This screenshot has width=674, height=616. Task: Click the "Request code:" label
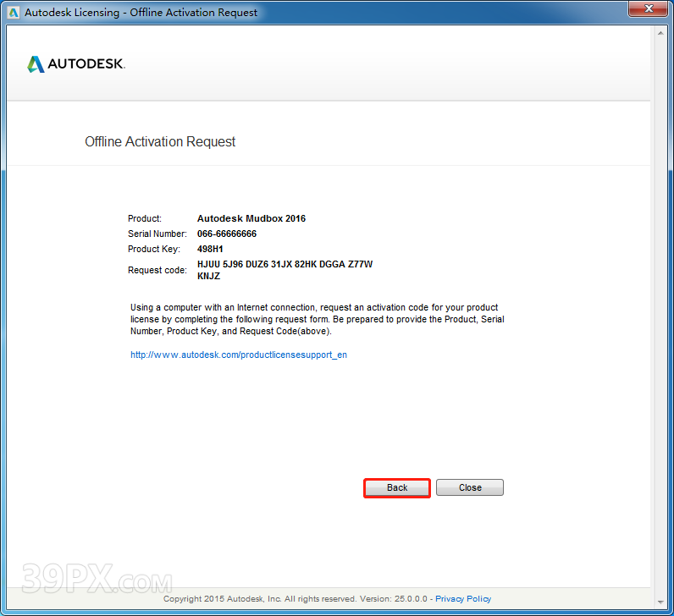pos(157,271)
